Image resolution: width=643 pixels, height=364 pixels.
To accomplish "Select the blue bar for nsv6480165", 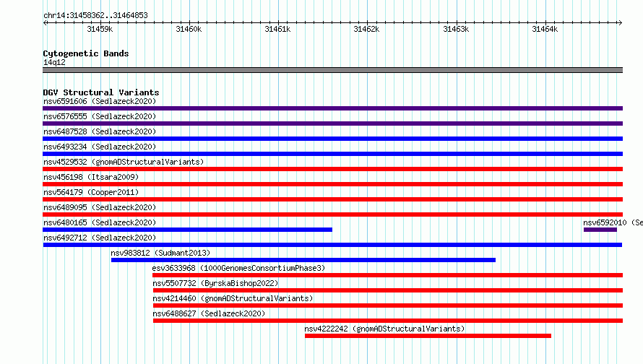I will [187, 230].
